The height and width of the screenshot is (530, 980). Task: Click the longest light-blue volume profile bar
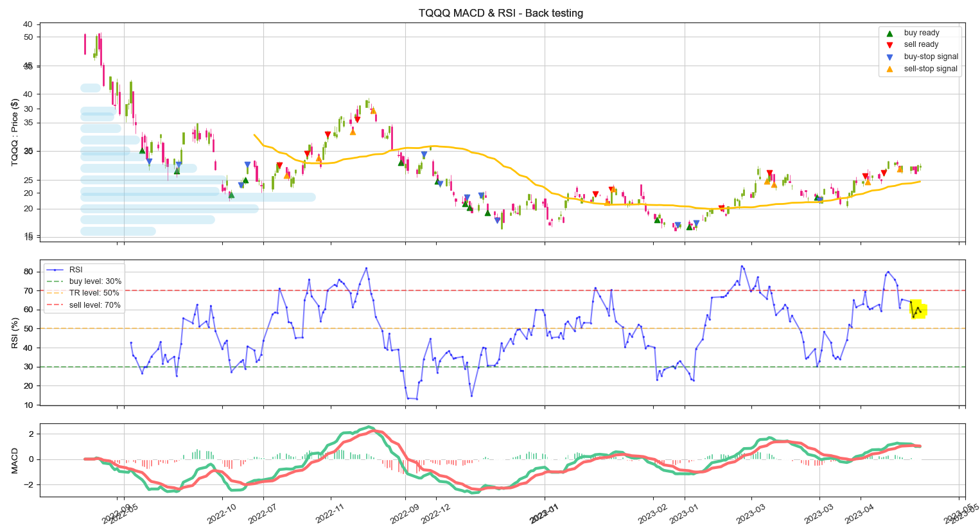click(198, 197)
